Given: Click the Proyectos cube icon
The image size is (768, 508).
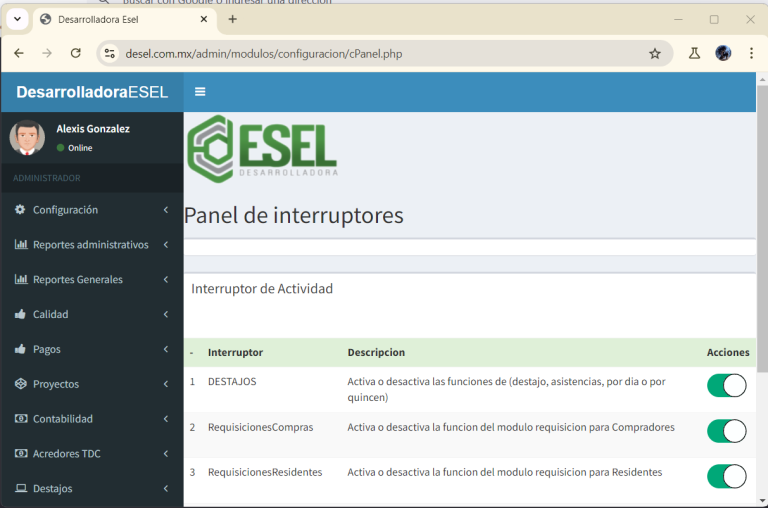Looking at the screenshot, I should pyautogui.click(x=20, y=384).
